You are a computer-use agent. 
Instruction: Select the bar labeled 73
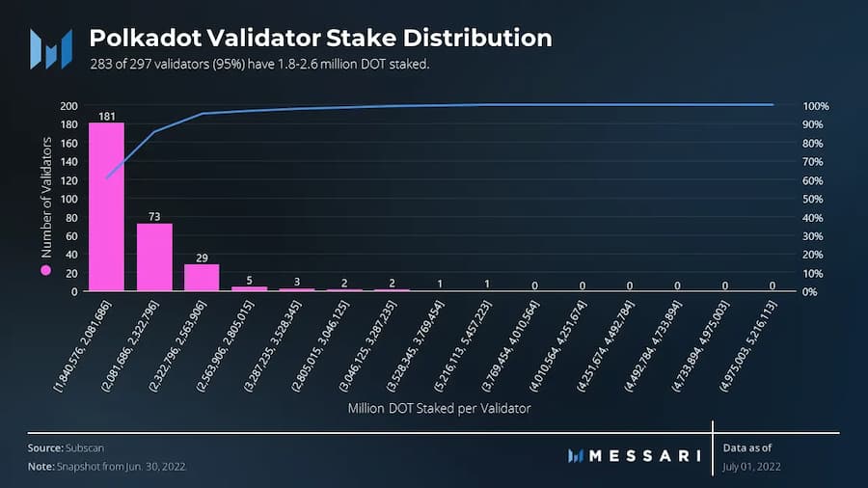point(154,257)
